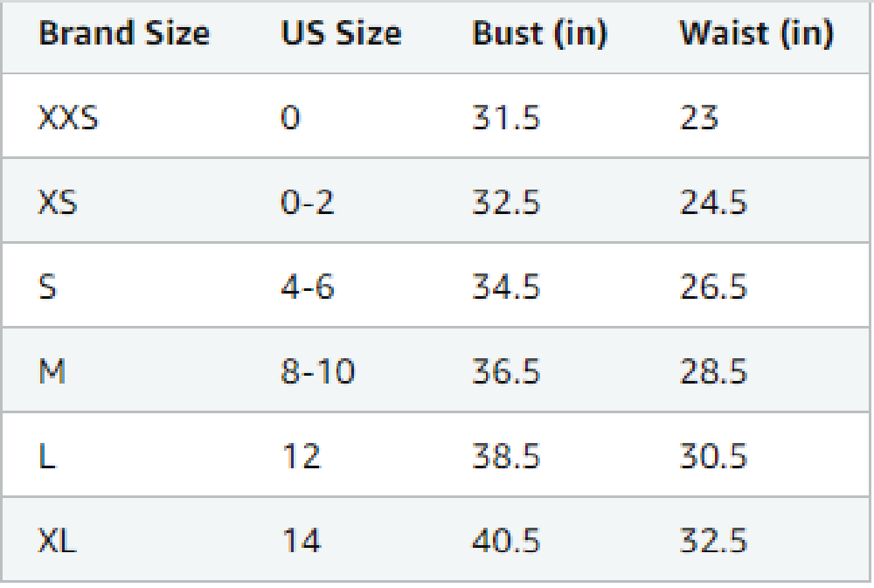Select the Waist (in) column header
This screenshot has height=588, width=874.
[756, 34]
